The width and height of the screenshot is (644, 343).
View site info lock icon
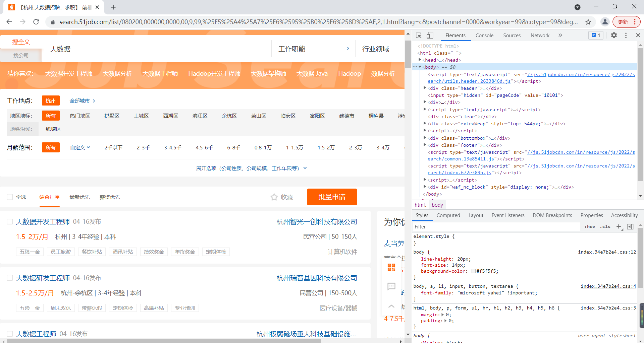tap(53, 22)
